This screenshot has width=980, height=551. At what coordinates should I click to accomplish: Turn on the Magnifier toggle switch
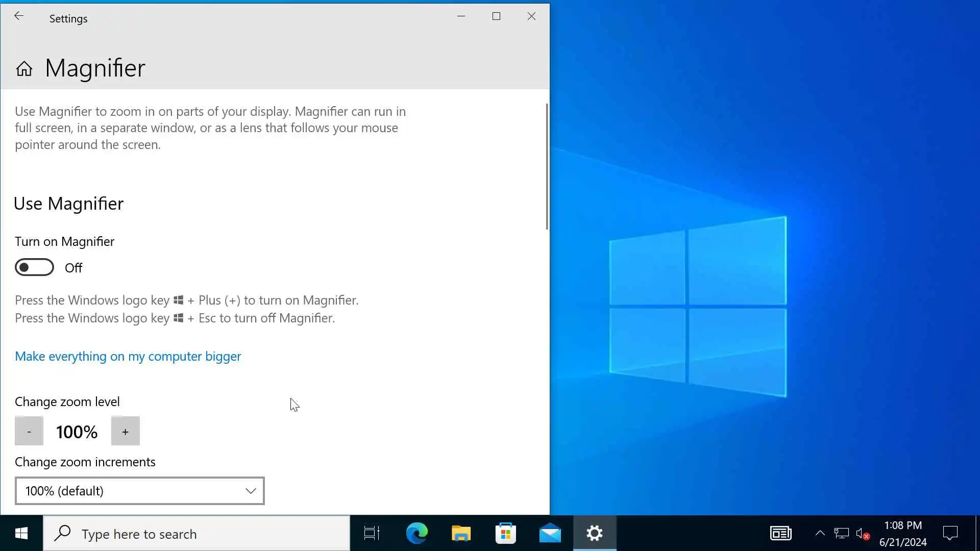34,267
